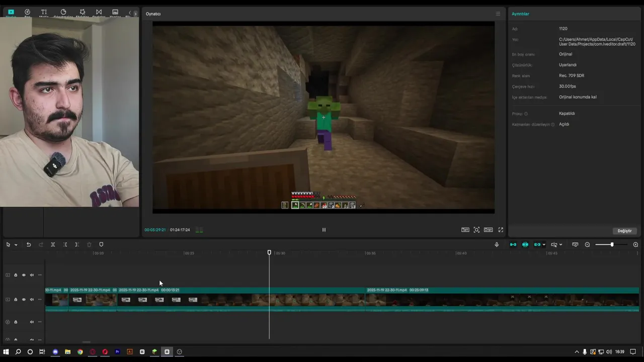The height and width of the screenshot is (362, 644).
Task: Open the preview axis dropdown arrow
Action: (560, 245)
